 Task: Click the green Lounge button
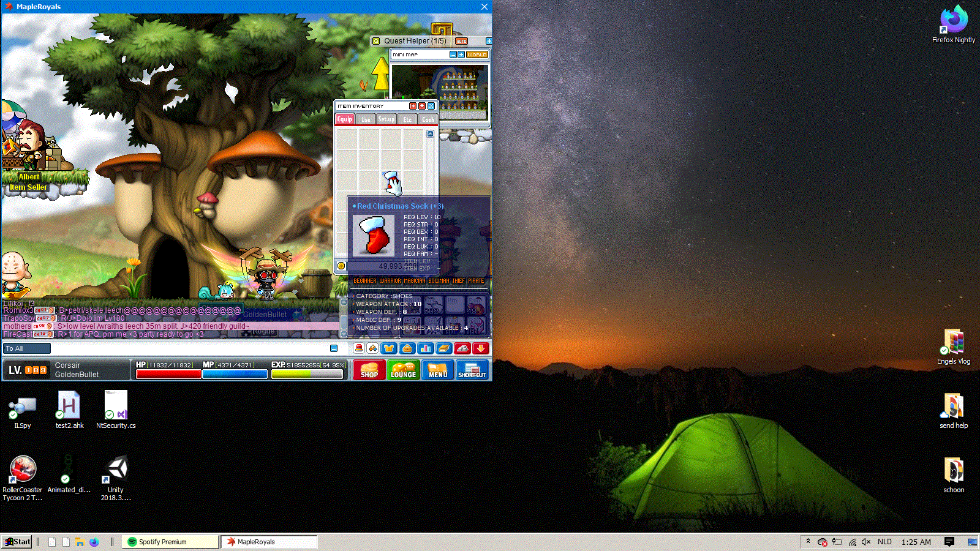tap(403, 370)
